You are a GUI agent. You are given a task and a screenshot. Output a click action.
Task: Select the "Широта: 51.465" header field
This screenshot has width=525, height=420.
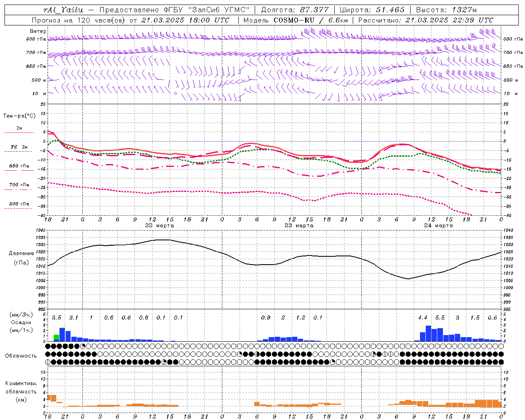point(372,10)
